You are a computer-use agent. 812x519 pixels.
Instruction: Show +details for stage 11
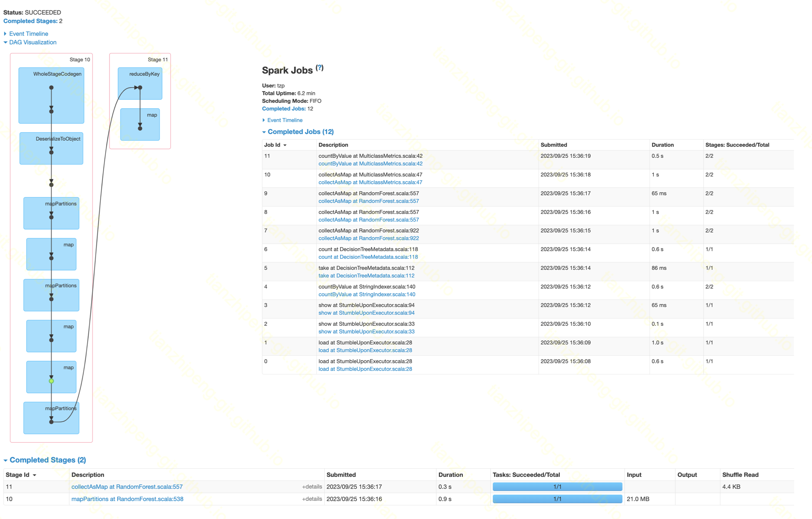pos(312,487)
